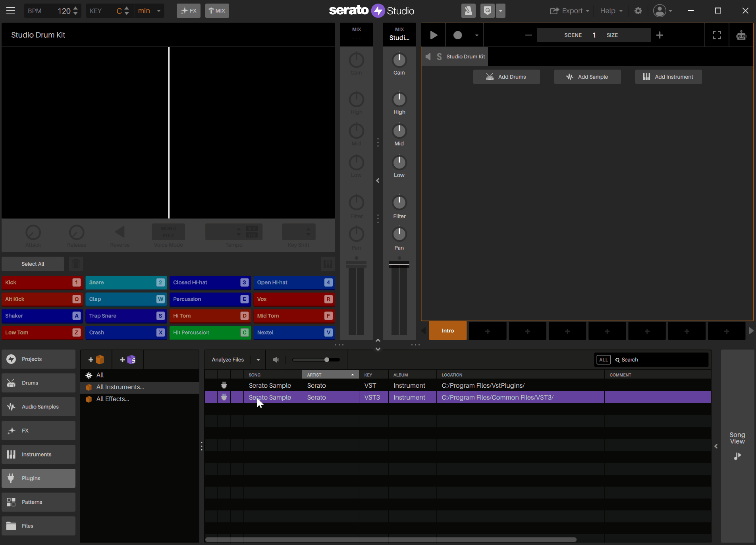756x545 pixels.
Task: Collapse mixer with left chevron arrow
Action: pos(378,180)
